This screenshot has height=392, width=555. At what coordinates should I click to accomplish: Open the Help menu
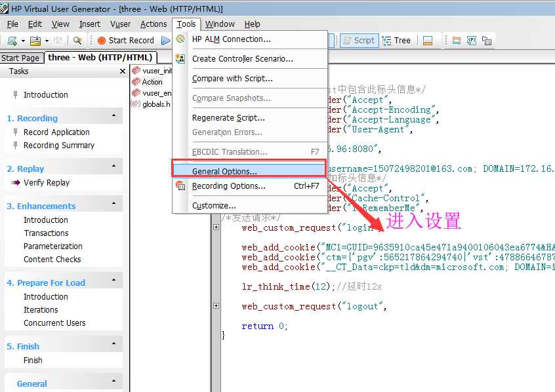tap(252, 24)
